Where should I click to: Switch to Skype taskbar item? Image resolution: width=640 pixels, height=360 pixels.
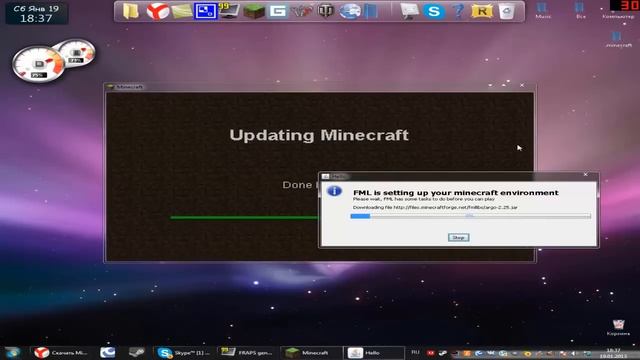184,353
